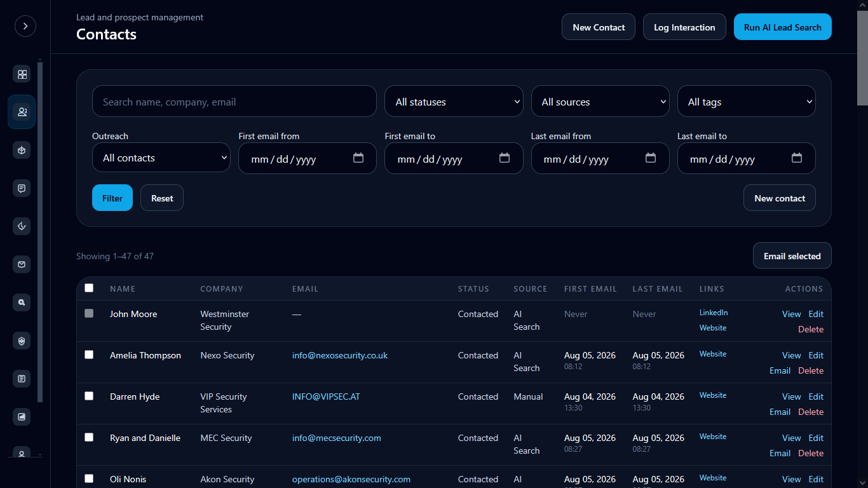This screenshot has width=868, height=488.
Task: Open email address info@nexosecurity.co.uk
Action: pos(340,355)
